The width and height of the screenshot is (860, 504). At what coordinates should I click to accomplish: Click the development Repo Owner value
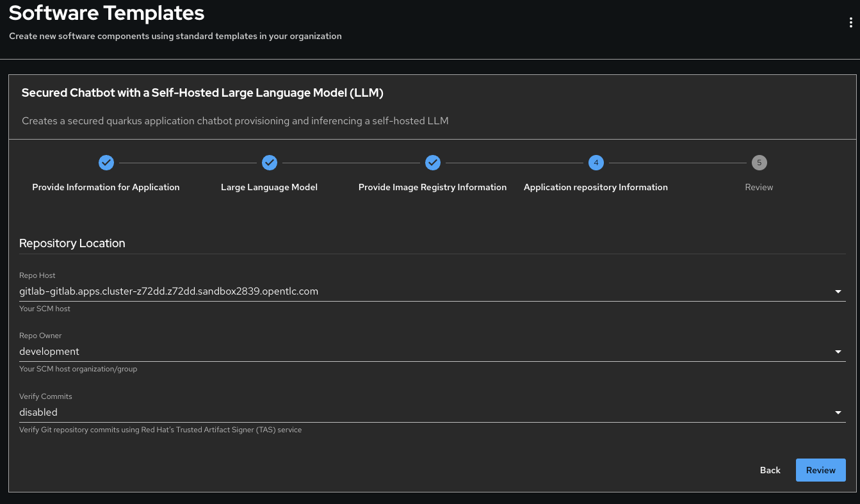(49, 352)
